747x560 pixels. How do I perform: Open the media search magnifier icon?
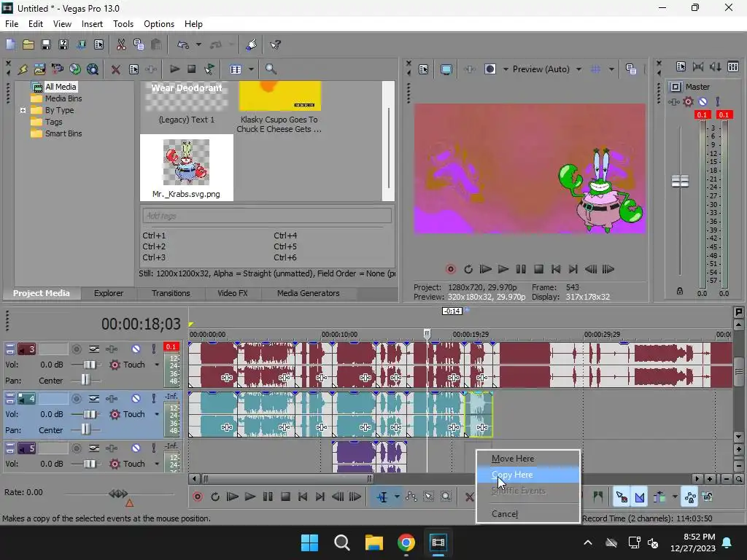click(271, 69)
